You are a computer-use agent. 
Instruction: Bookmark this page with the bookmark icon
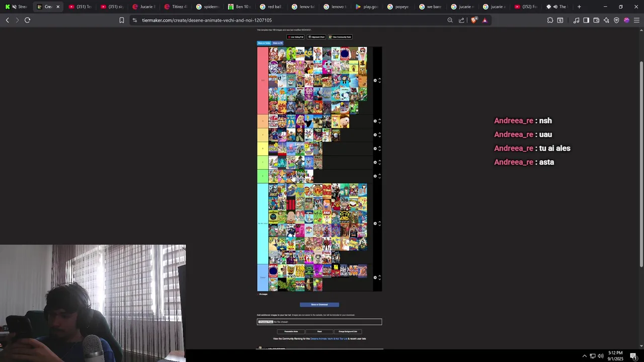point(121,20)
